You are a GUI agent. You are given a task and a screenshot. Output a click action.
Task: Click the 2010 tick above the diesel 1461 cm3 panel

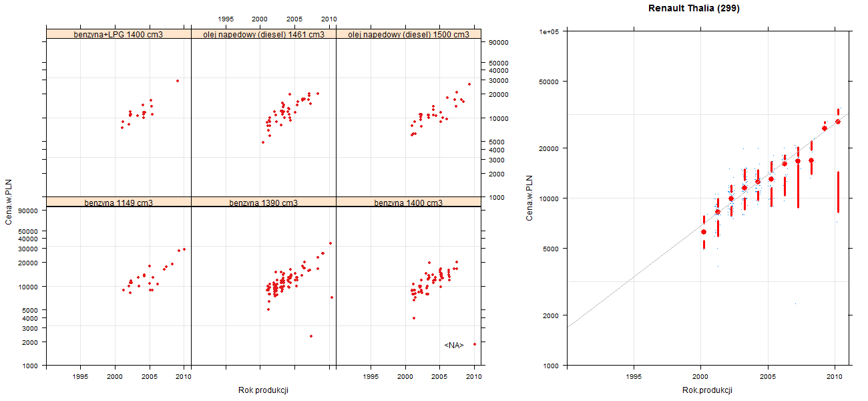[329, 19]
